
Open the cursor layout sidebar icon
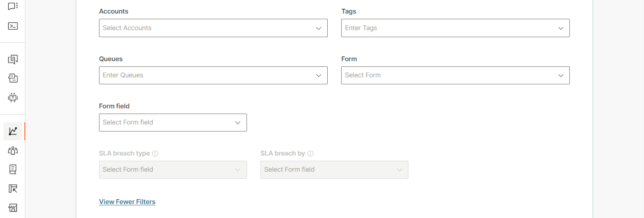13,189
